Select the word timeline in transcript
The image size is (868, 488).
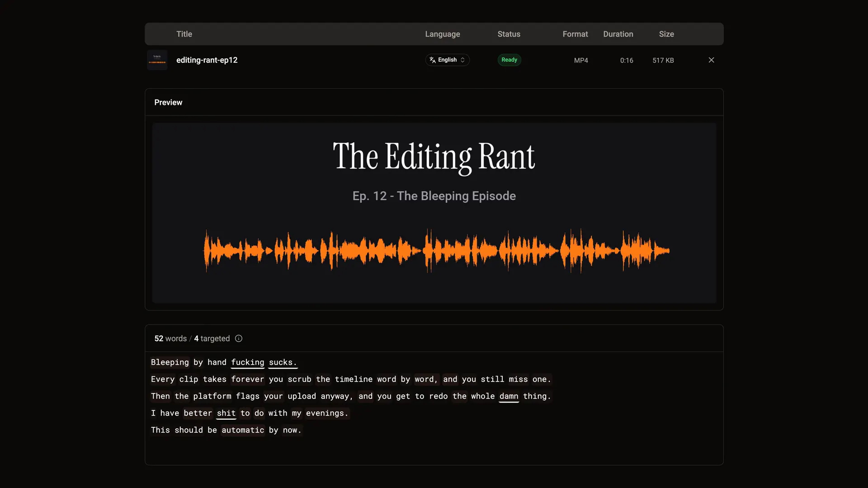point(354,379)
